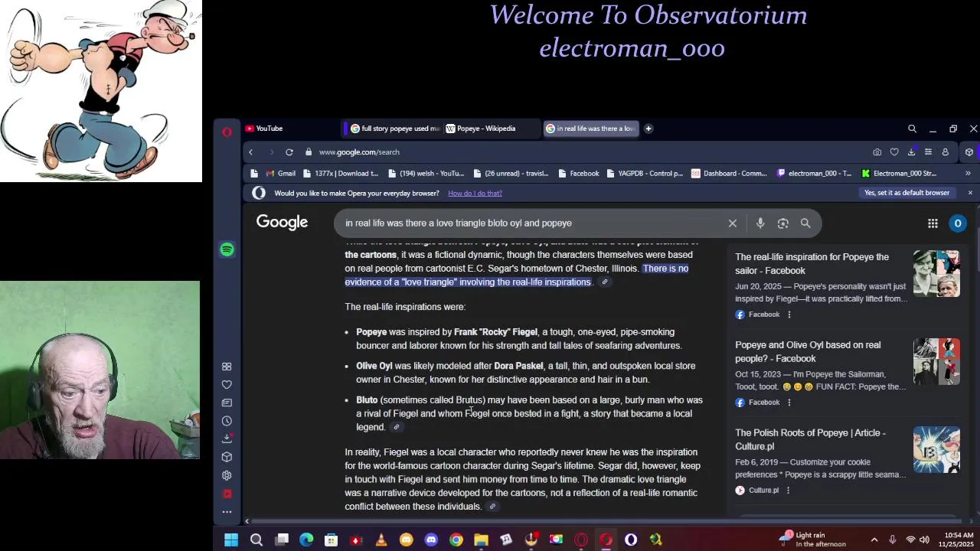Open Popeye and Olive Oyl real people result

(x=808, y=352)
